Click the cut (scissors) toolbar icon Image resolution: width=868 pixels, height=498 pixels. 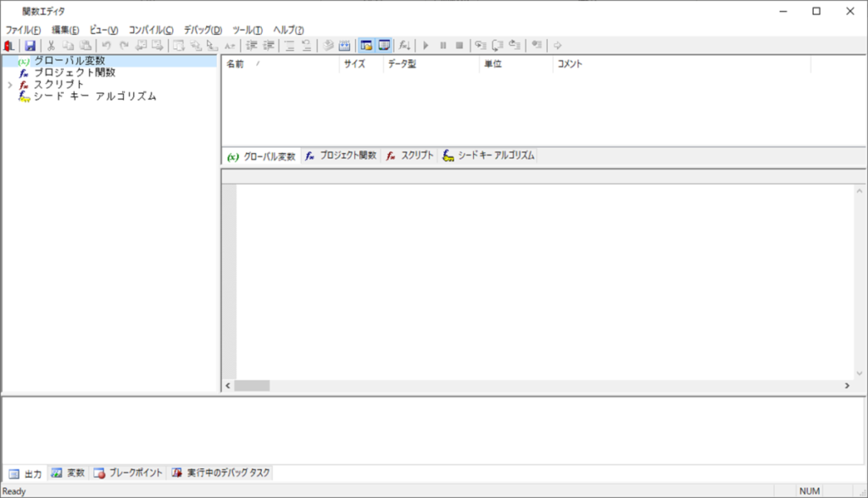(51, 45)
